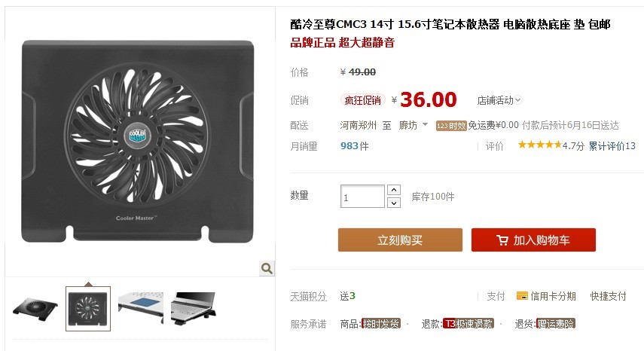644x351 pixels.
Task: Click the magnifier zoom icon on product image
Action: tap(267, 268)
